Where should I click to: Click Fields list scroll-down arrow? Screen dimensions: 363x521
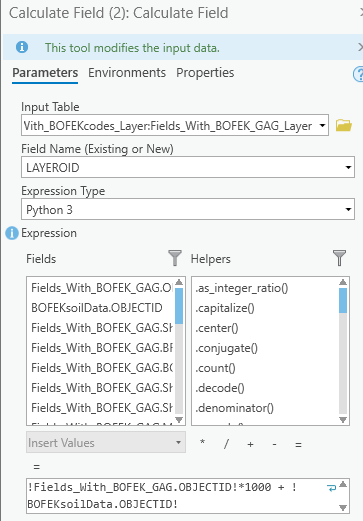179,419
